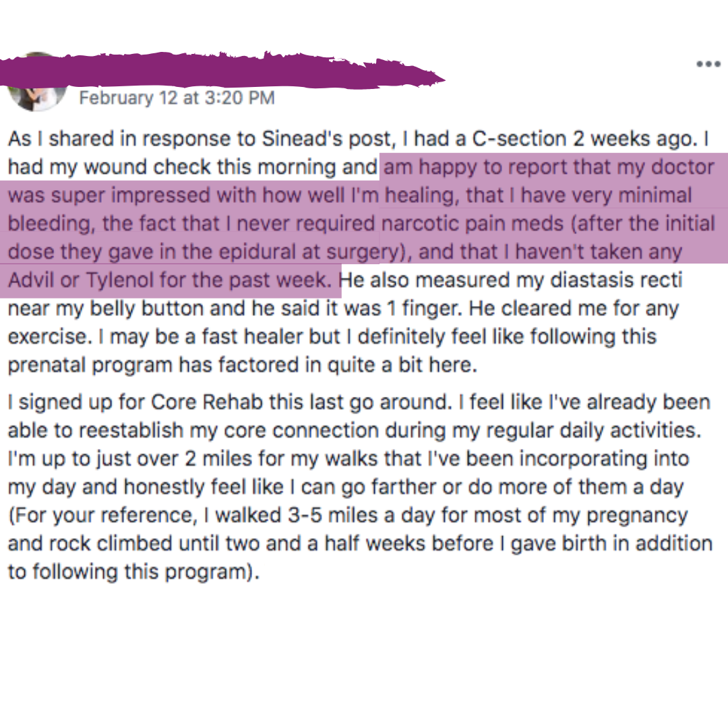Click the phrase "He cleared me for any"
Screen dimensions: 728x728
pyautogui.click(x=574, y=308)
